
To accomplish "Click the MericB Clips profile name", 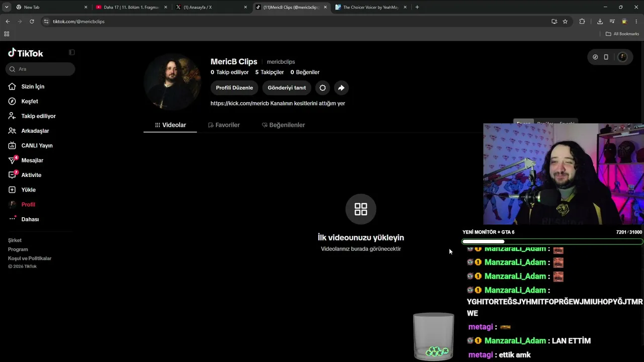I will (234, 61).
